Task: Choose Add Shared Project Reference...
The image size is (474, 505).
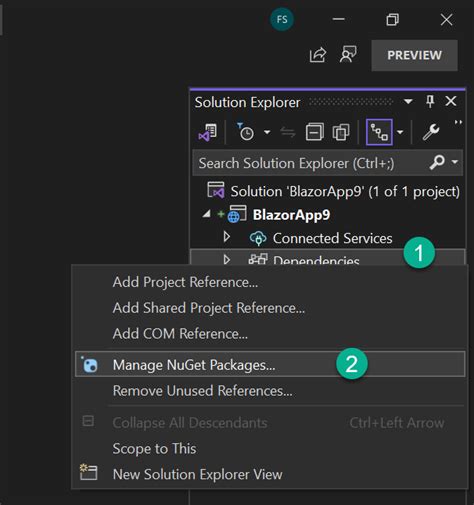Action: (x=270, y=308)
